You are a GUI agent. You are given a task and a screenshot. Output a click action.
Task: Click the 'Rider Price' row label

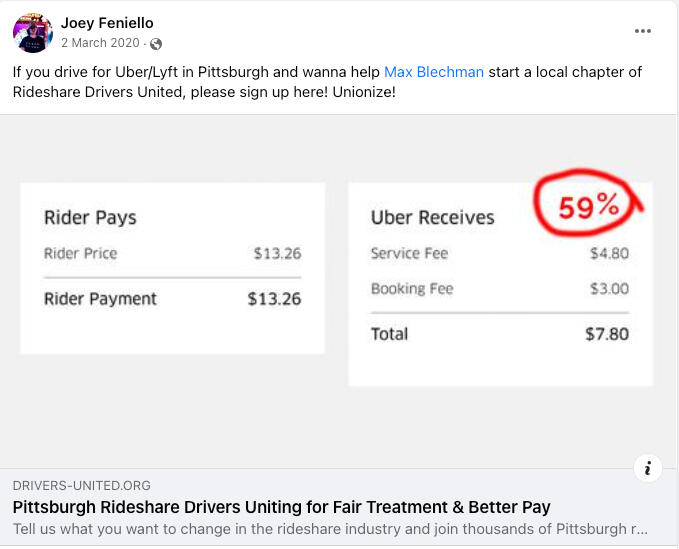tap(80, 253)
